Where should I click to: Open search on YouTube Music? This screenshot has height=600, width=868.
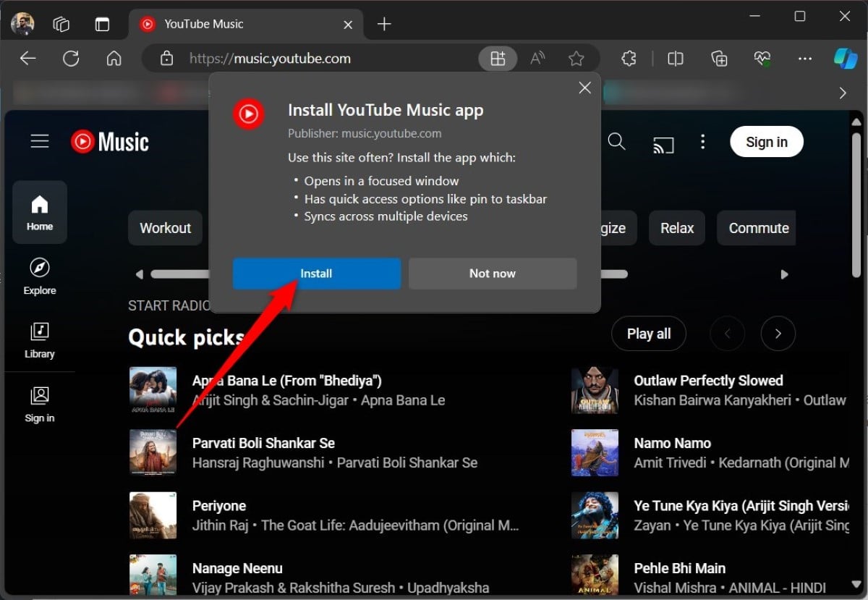tap(616, 142)
